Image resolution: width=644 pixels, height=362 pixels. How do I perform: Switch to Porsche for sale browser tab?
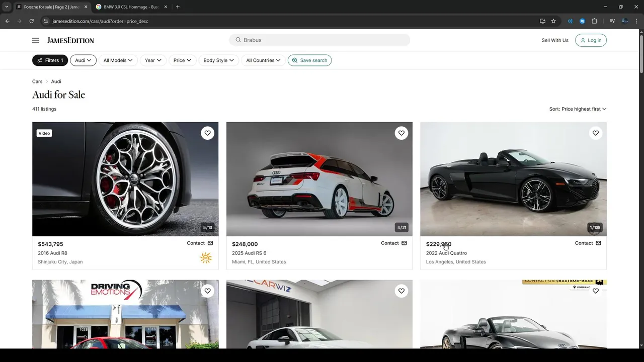(x=51, y=7)
